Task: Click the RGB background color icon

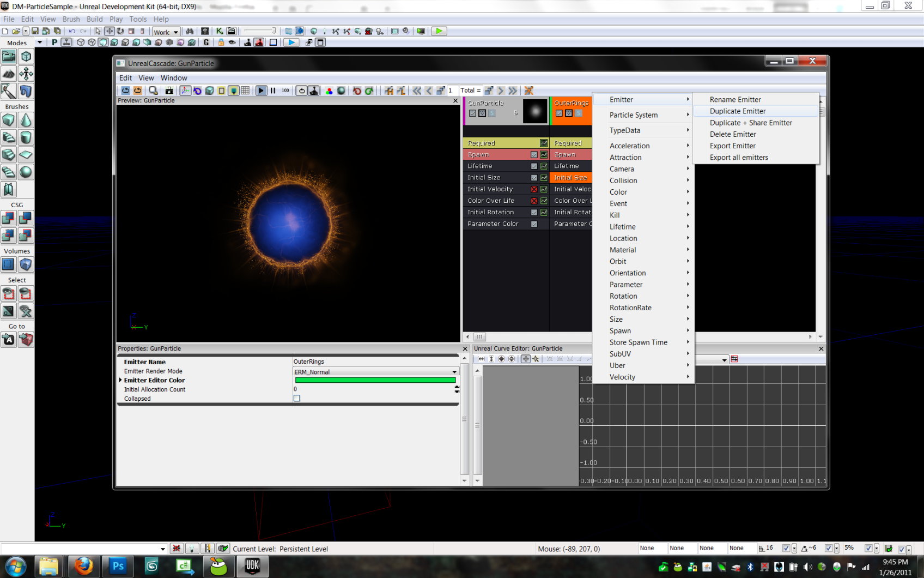Action: pyautogui.click(x=329, y=91)
